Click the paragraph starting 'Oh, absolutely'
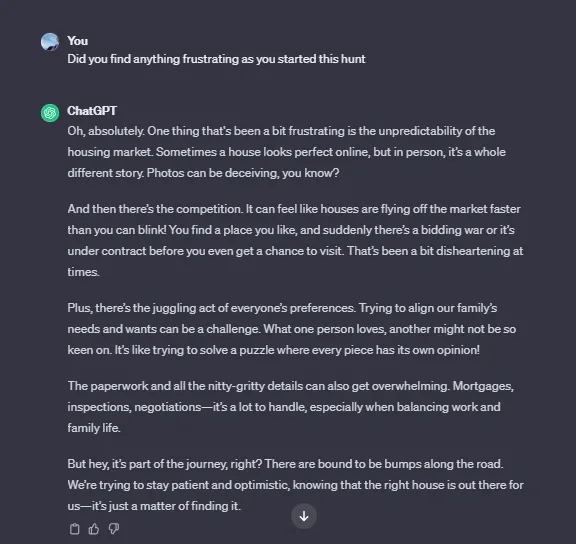 point(287,152)
